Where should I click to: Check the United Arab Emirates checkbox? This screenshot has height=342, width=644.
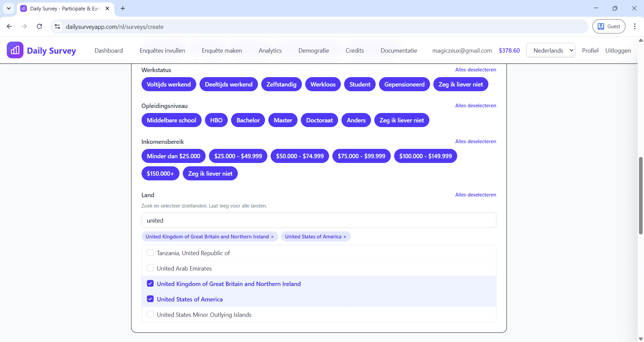(x=150, y=268)
